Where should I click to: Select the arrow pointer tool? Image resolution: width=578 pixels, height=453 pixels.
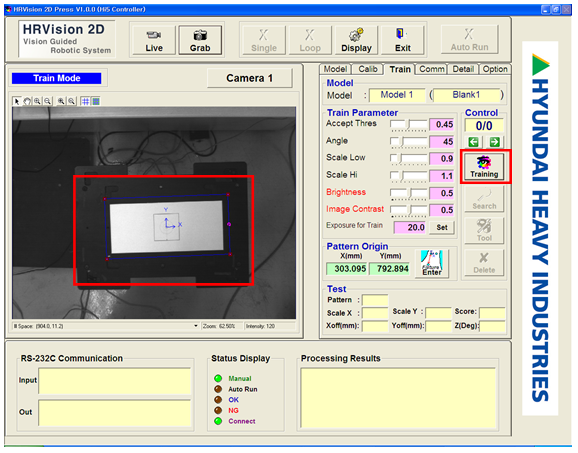(17, 101)
